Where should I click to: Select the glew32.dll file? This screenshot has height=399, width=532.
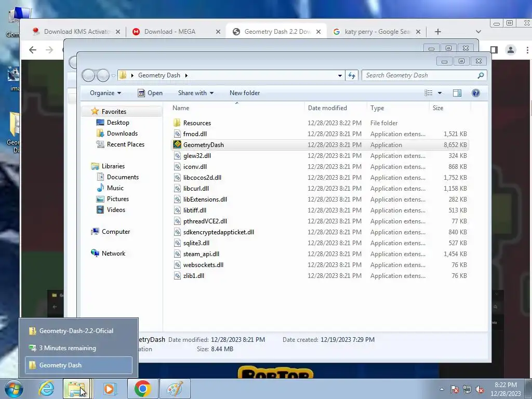tap(197, 156)
